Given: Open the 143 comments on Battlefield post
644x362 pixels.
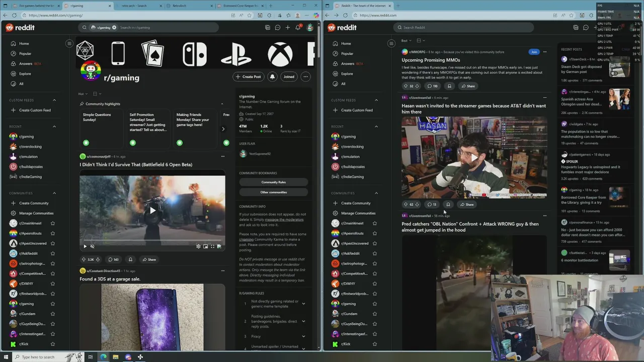Looking at the screenshot, I should (x=113, y=259).
